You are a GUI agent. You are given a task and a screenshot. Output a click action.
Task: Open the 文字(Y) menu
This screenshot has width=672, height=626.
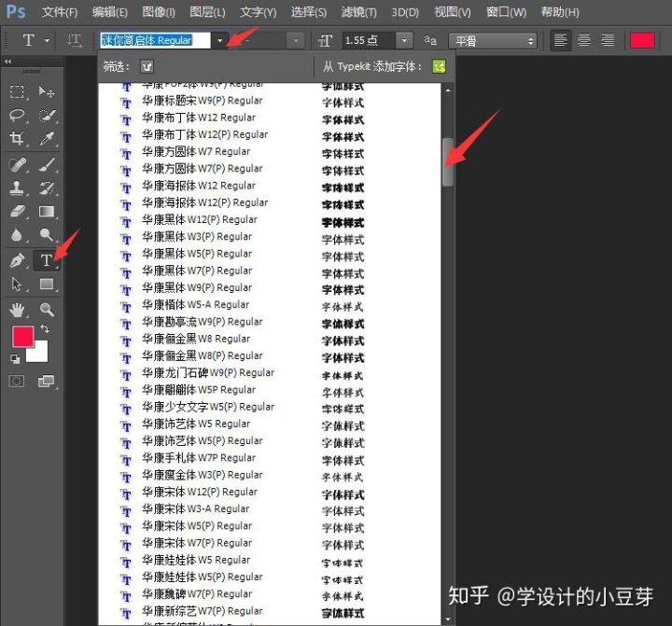pos(258,12)
